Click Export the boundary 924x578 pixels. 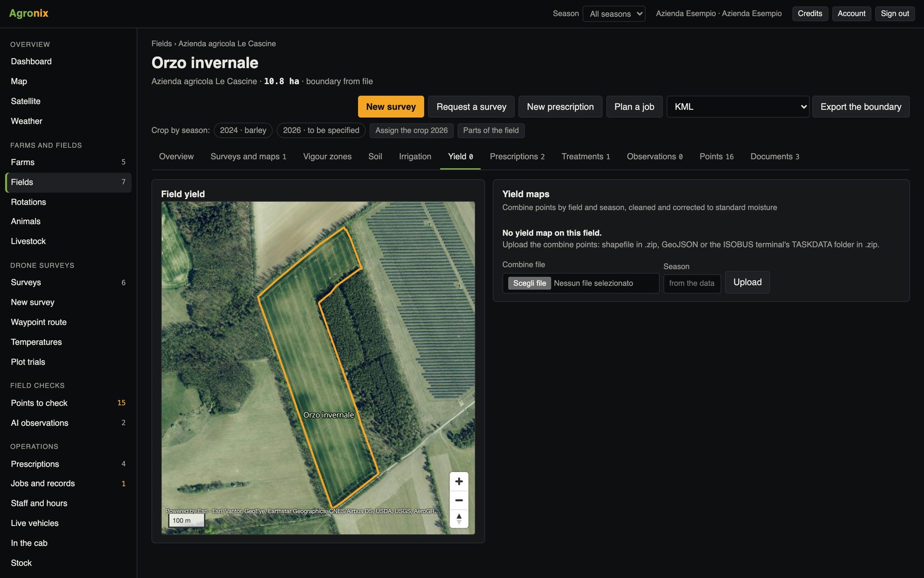click(861, 106)
